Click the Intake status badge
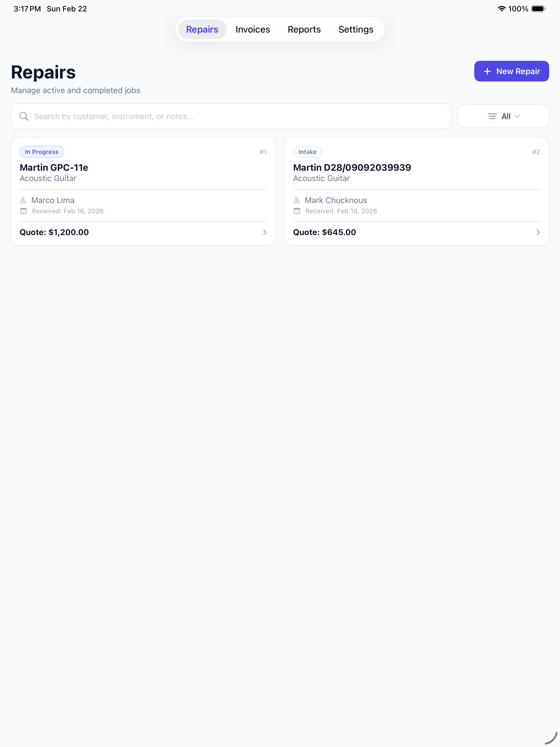The height and width of the screenshot is (747, 560). click(x=307, y=152)
